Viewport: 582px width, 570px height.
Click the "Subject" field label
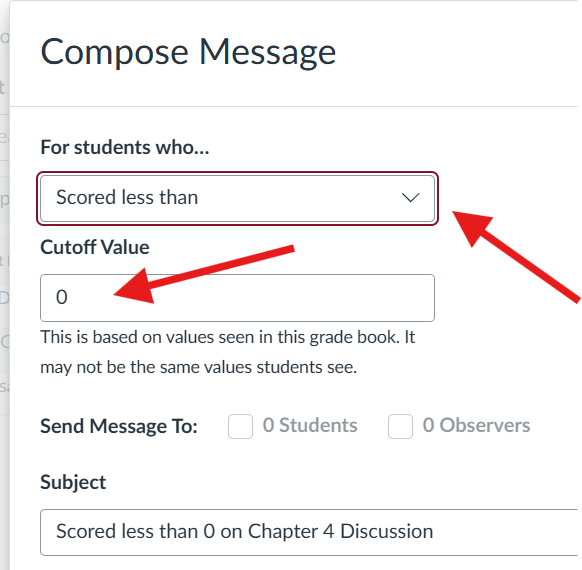[73, 482]
